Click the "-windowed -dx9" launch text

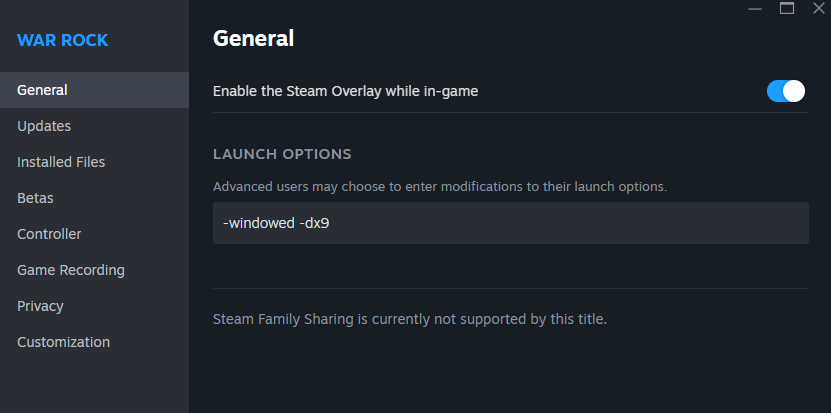[x=276, y=223]
